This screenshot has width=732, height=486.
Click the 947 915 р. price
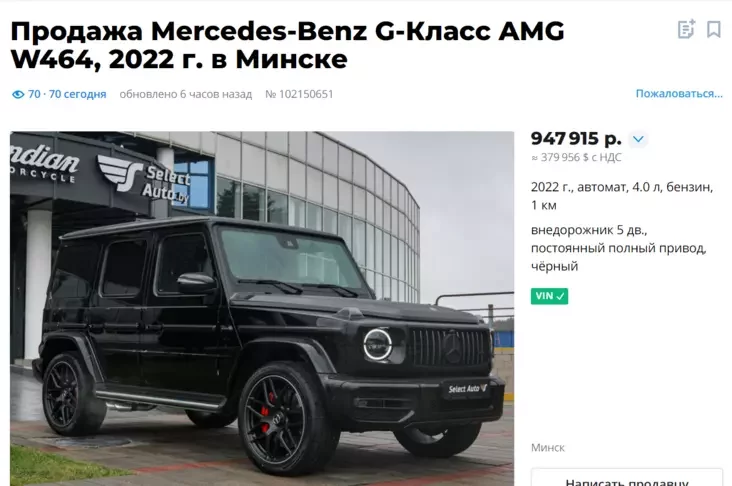576,139
